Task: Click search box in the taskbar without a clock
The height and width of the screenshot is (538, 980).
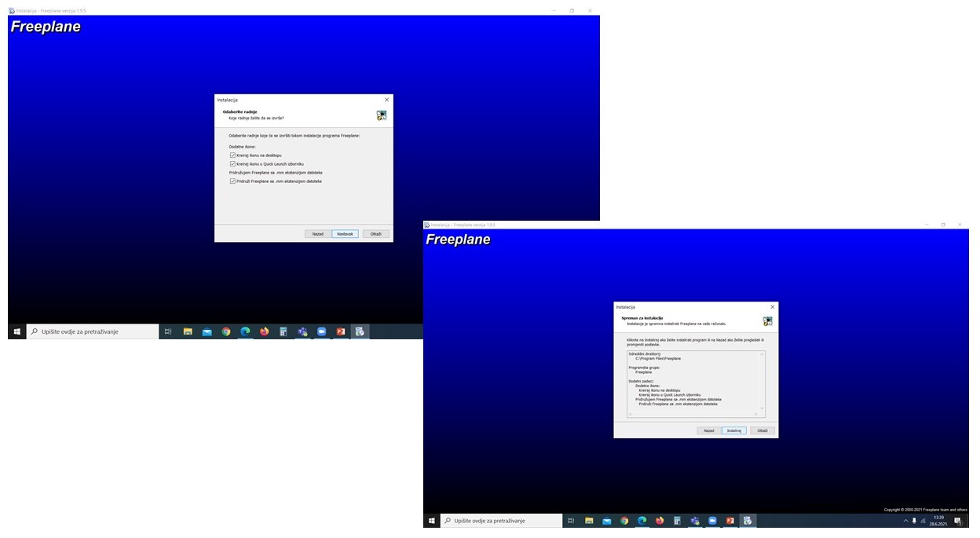Action: (93, 331)
